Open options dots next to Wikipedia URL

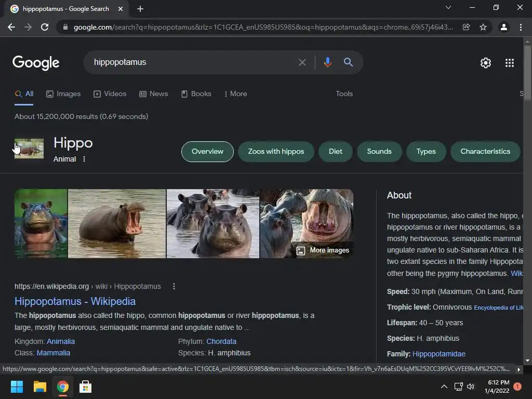[174, 287]
